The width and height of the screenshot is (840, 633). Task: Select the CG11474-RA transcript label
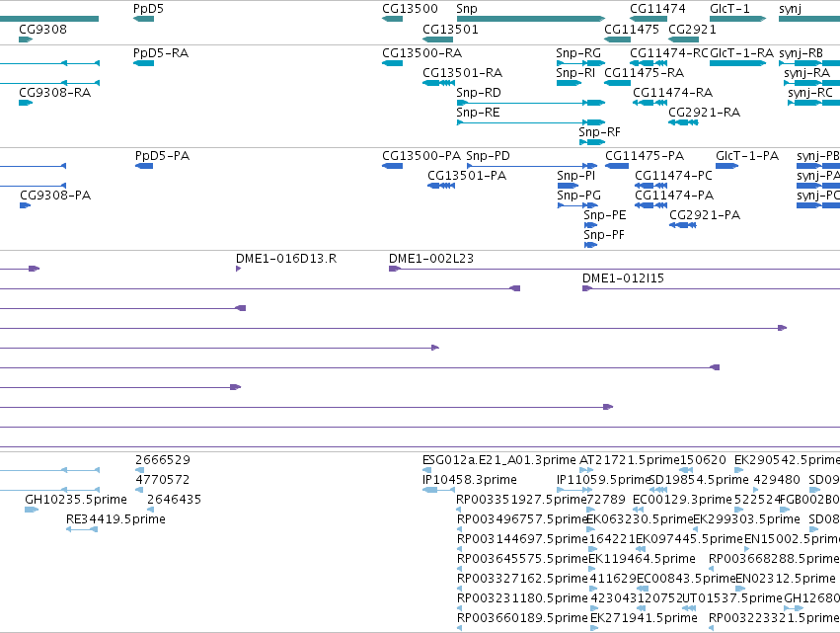pyautogui.click(x=673, y=93)
